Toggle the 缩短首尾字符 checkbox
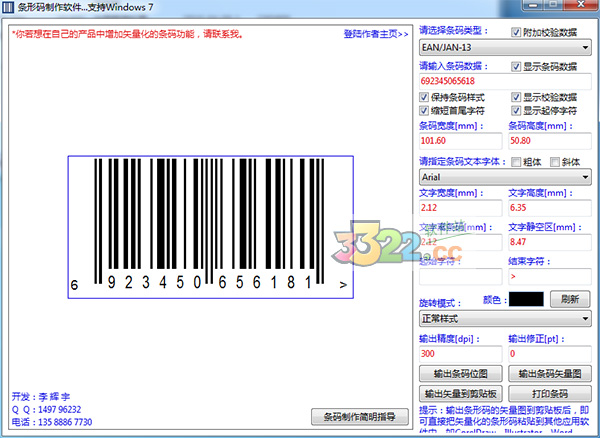This screenshot has width=600, height=438. click(x=424, y=111)
